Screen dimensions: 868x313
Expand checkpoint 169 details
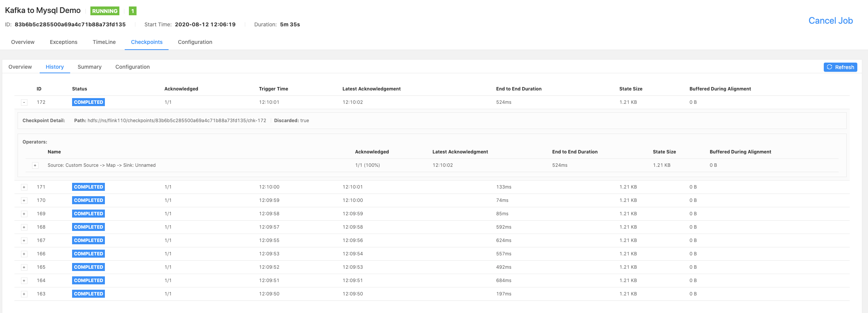24,214
